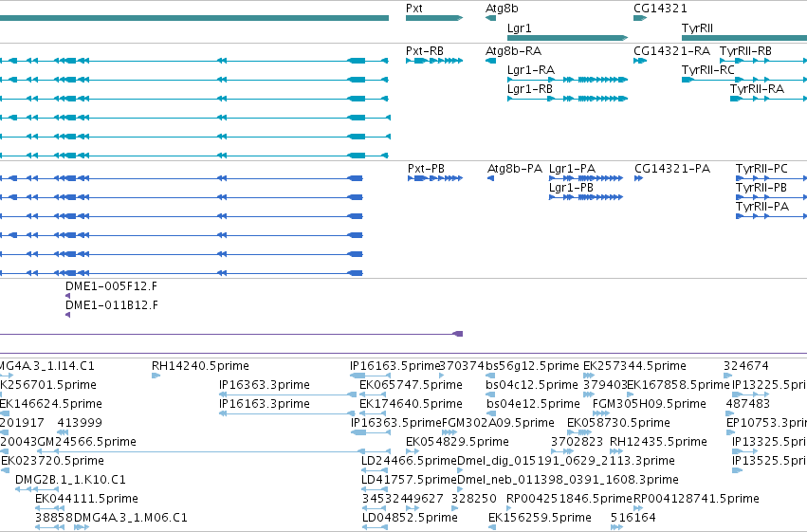This screenshot has height=532, width=807.
Task: Open EST EK054829.5prime
Action: [x=413, y=451]
